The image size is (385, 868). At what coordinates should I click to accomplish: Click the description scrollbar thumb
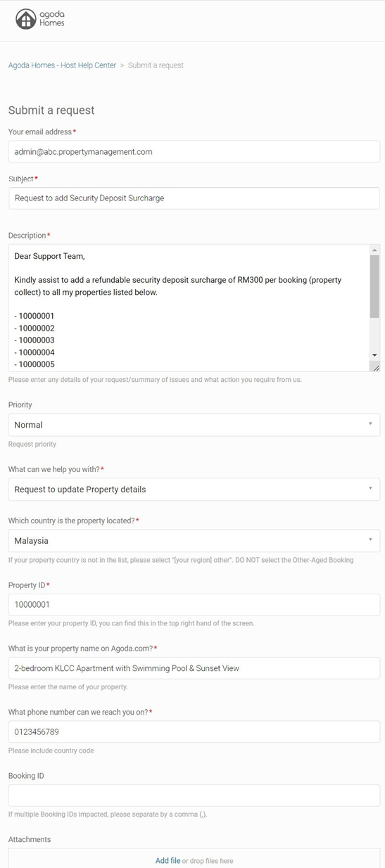coord(374,287)
